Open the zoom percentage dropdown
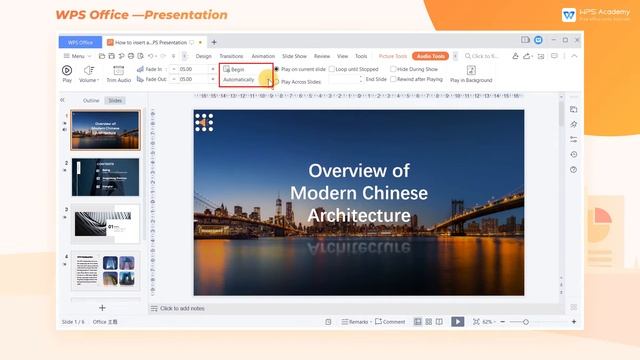 (x=489, y=322)
